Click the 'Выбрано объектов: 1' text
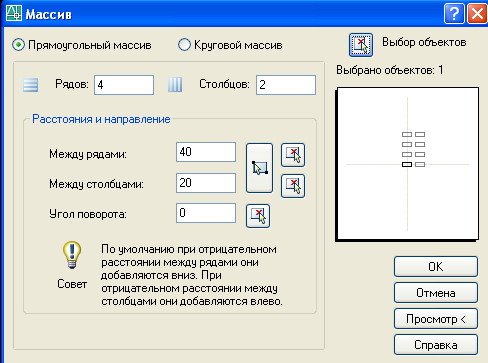Screen dimensions: 488x363 (390, 70)
